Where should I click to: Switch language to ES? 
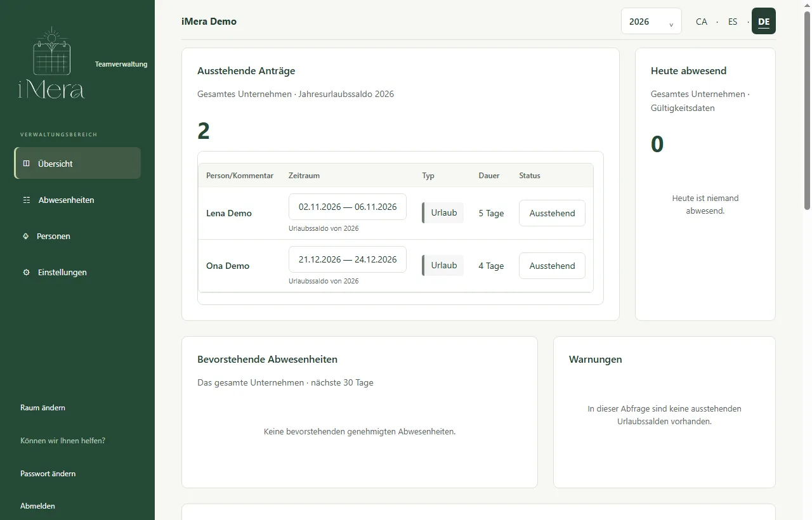(733, 21)
